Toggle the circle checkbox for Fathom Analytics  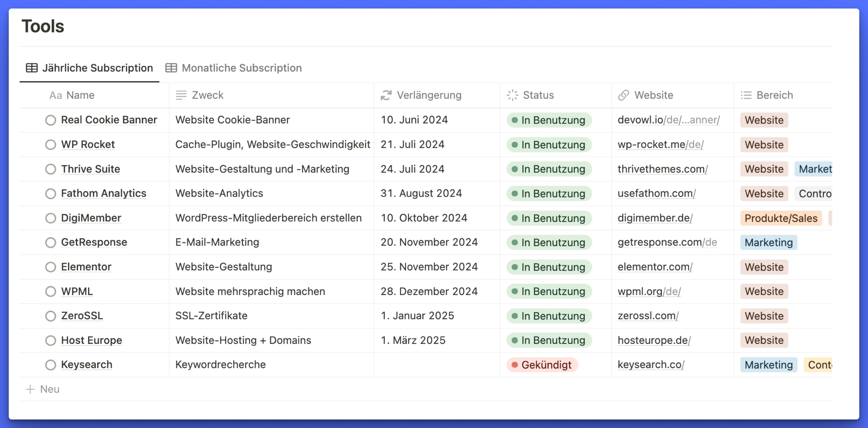point(51,194)
